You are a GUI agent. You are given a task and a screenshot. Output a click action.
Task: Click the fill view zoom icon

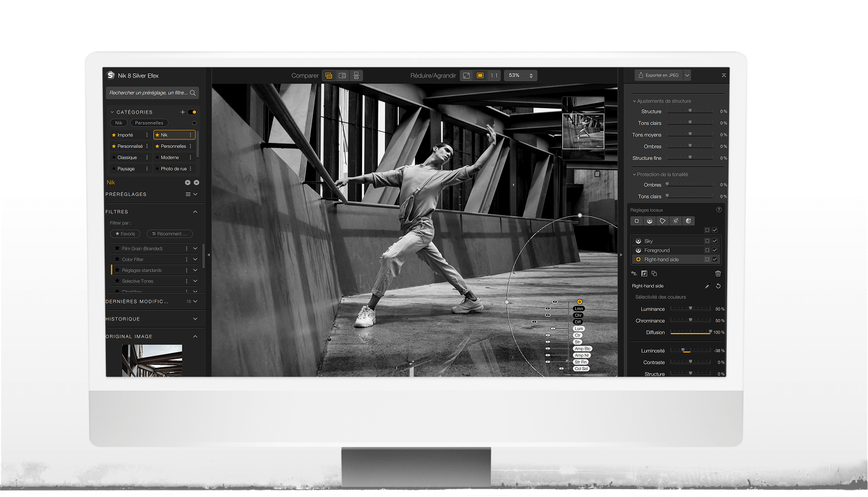pos(480,76)
